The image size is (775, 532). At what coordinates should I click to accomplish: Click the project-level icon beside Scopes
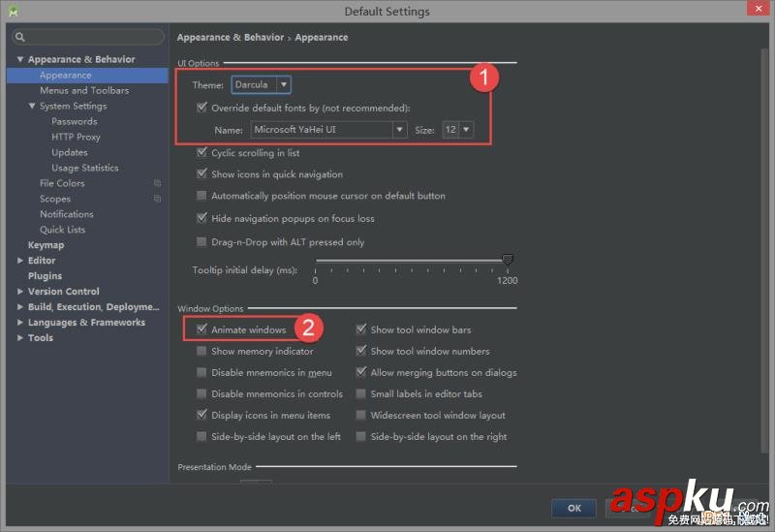coord(157,199)
